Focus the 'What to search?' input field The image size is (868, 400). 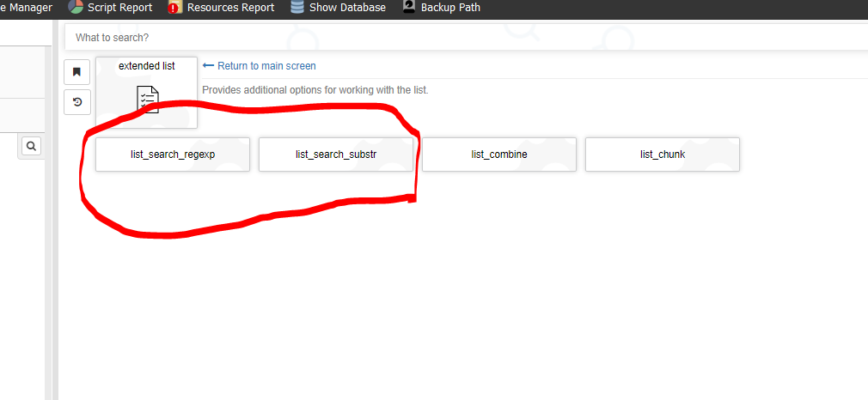(464, 38)
